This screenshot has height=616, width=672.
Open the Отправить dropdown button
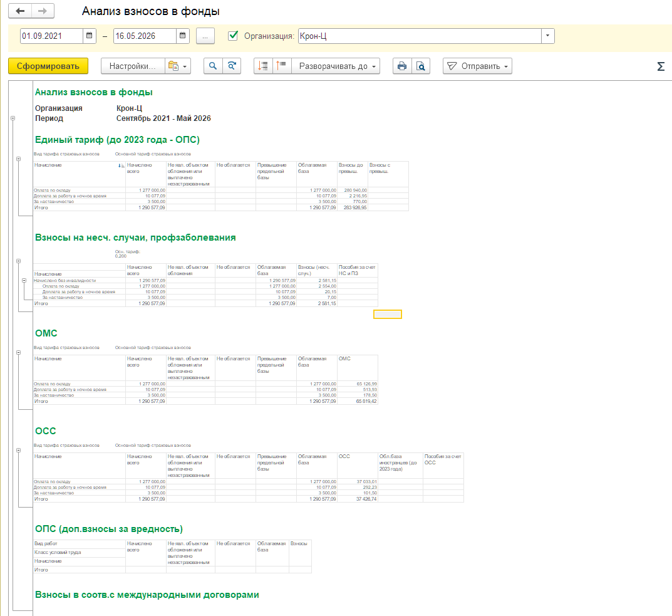click(477, 66)
